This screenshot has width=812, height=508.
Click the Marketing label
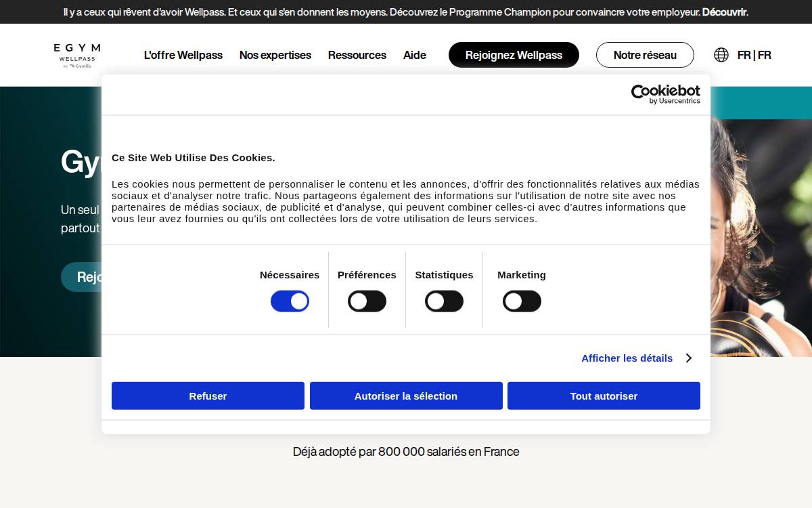pyautogui.click(x=522, y=275)
